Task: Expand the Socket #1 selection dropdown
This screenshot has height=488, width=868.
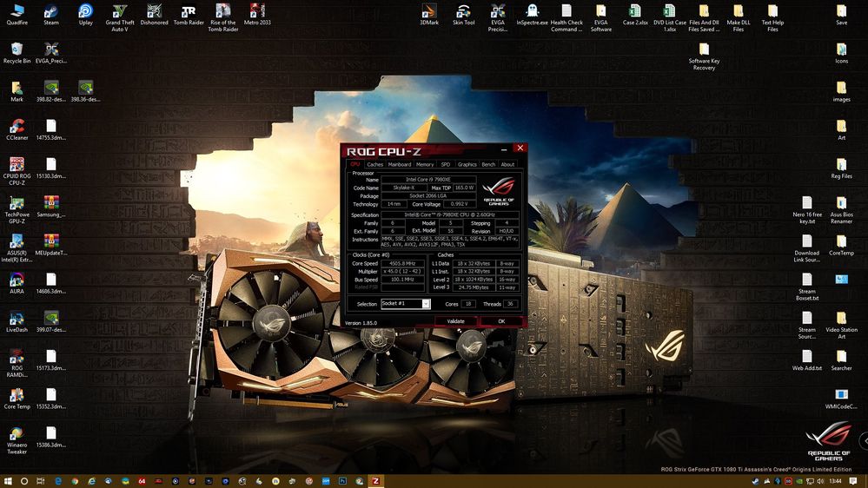Action: pos(426,304)
